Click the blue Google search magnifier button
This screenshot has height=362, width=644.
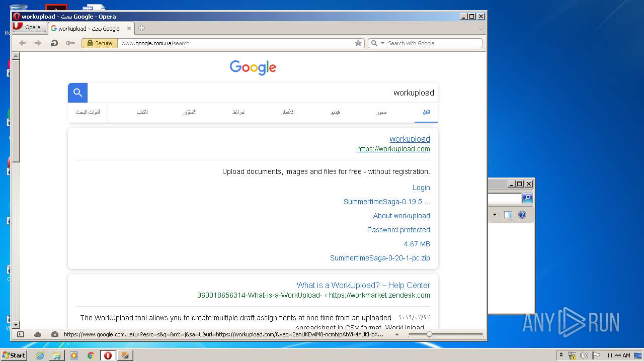pos(77,93)
